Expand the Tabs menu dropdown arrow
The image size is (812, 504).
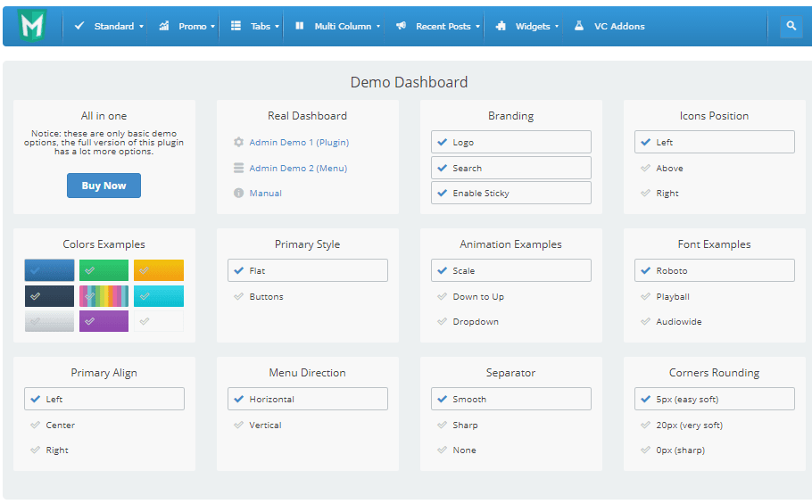(x=277, y=27)
